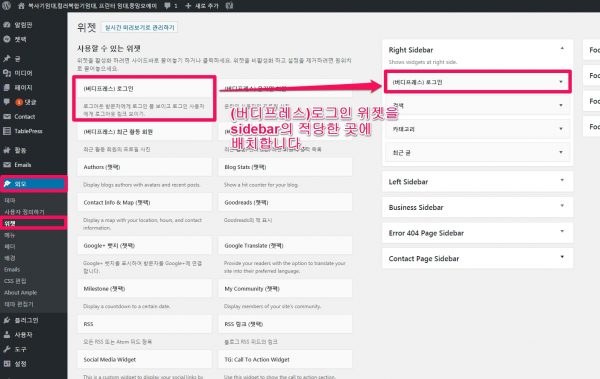Open the 메뉴 submenu item
Image resolution: width=600 pixels, height=379 pixels.
click(x=10, y=235)
